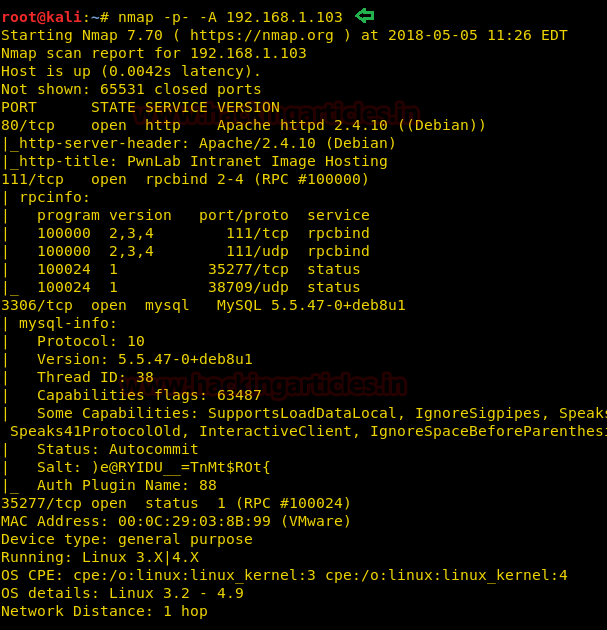Click the MySQL Salt value line

[x=154, y=467]
